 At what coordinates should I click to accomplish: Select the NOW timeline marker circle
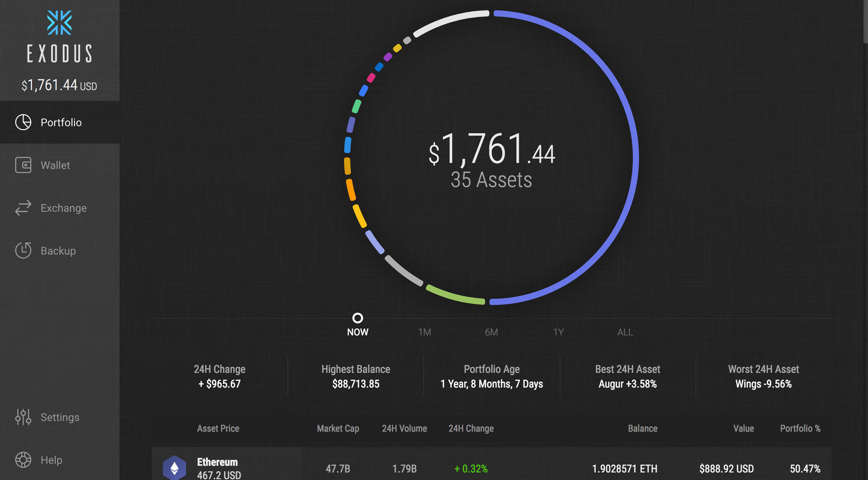click(358, 318)
